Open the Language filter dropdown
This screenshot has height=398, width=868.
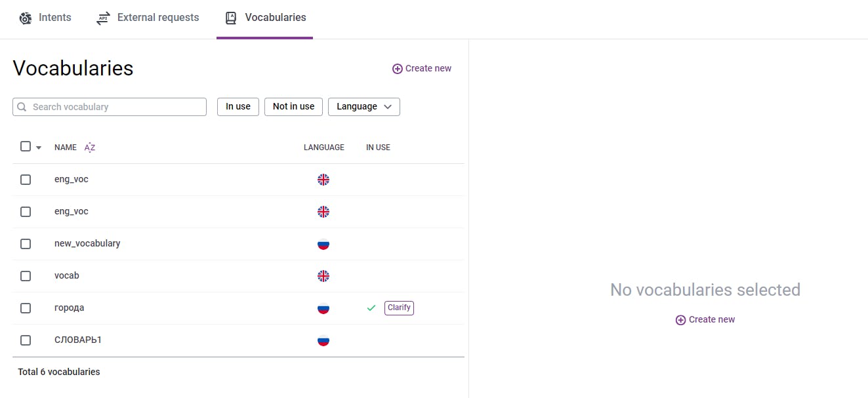coord(363,107)
